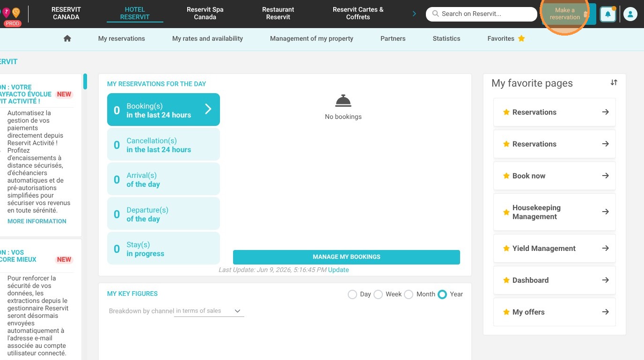Image resolution: width=644 pixels, height=360 pixels.
Task: Switch to the Reservit Spa Canada tab
Action: pos(205,13)
